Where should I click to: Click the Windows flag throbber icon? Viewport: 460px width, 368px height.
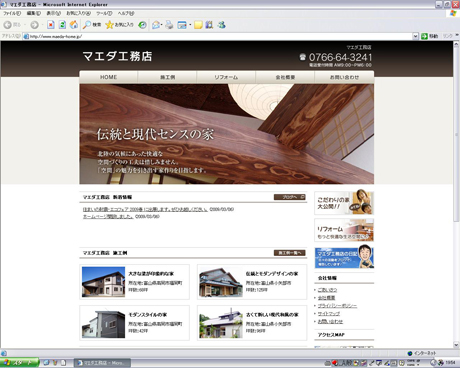tap(453, 13)
